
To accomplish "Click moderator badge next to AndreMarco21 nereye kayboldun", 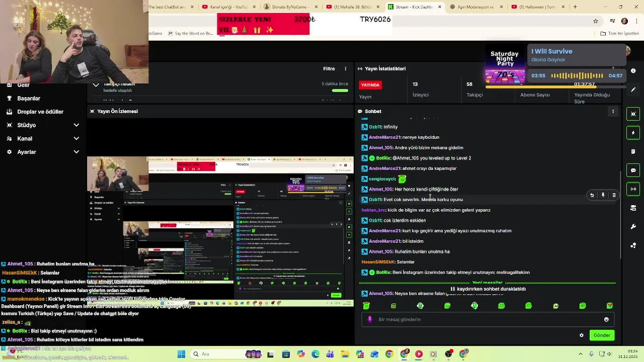I will 365,137.
